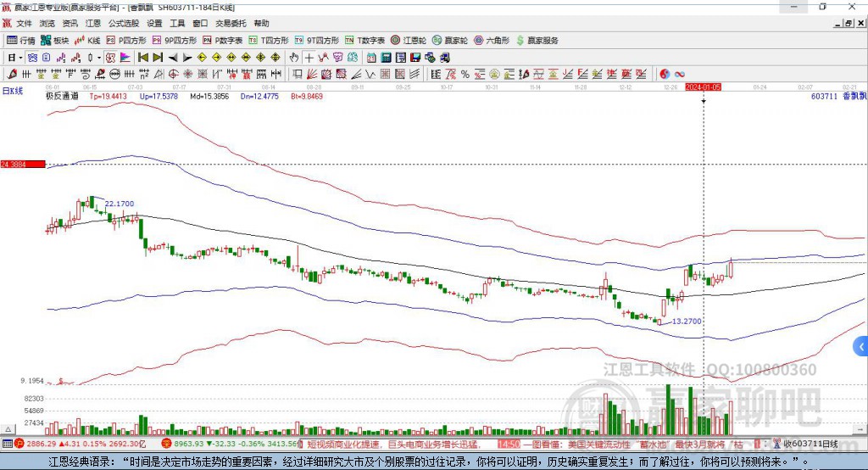This screenshot has height=470, width=868.
Task: Click the brain-shaped analysis icon
Action: (352, 58)
